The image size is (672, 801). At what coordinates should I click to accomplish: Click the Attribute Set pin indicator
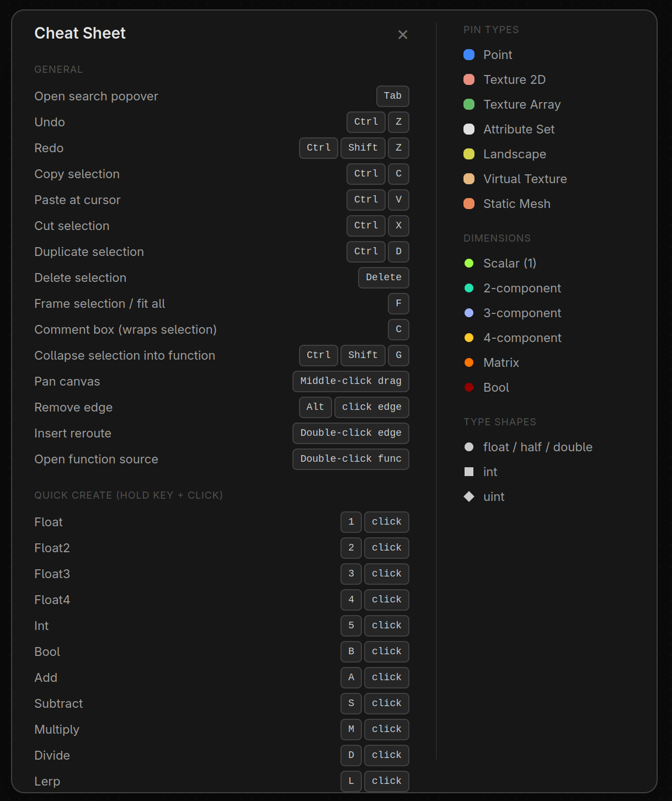point(469,129)
